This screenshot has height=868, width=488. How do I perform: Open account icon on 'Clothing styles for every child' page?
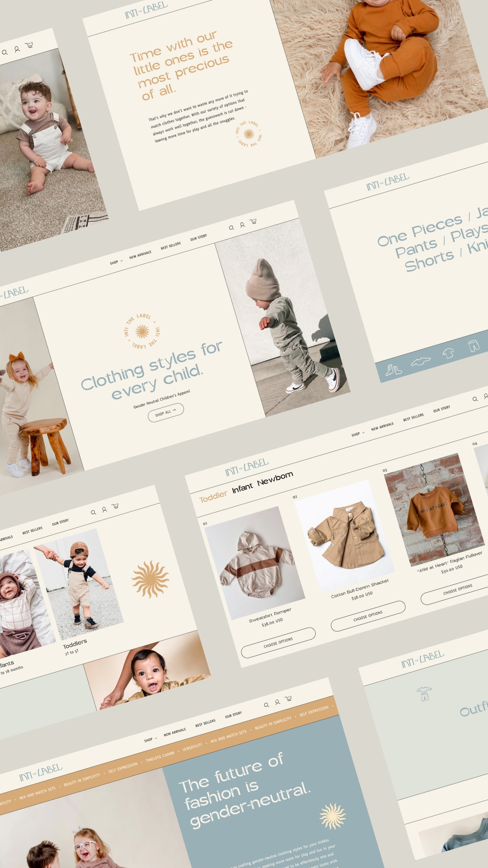click(242, 225)
